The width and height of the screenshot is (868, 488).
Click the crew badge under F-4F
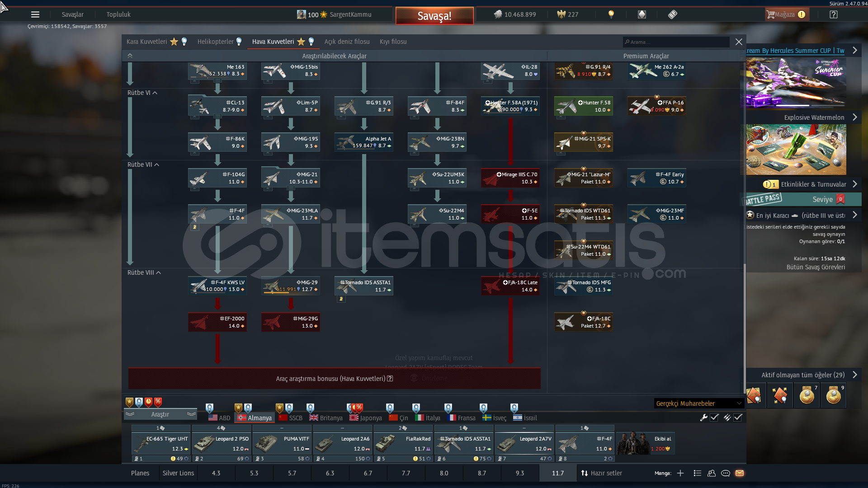click(x=195, y=227)
